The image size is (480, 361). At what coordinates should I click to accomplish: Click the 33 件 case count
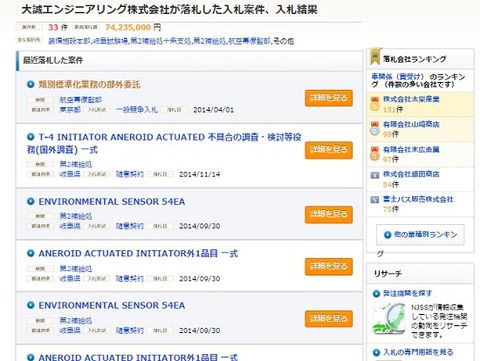click(58, 27)
